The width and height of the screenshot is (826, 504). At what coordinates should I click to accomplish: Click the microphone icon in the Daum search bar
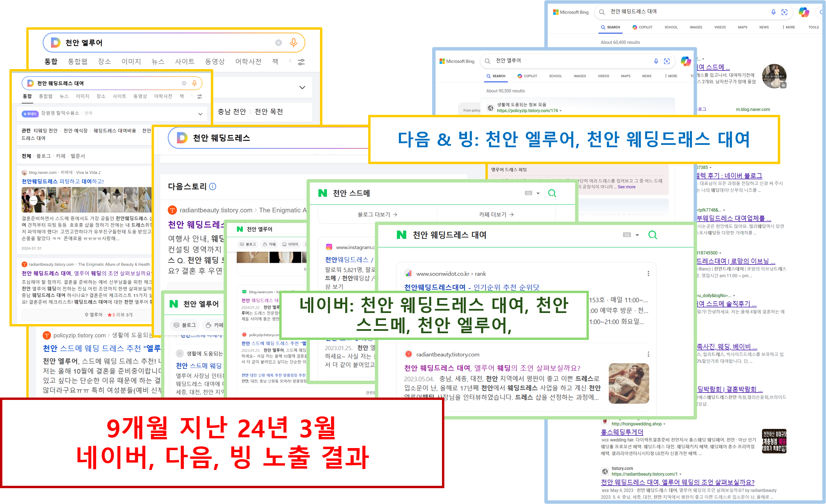tap(294, 42)
